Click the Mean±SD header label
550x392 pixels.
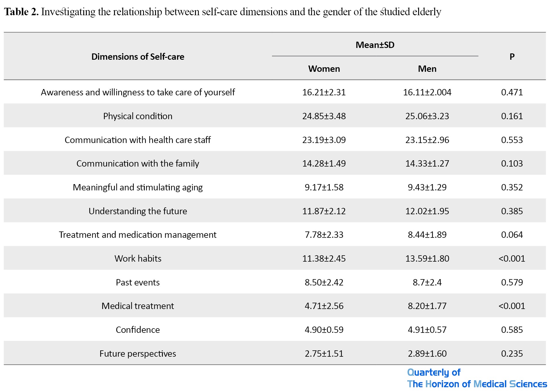coord(375,45)
